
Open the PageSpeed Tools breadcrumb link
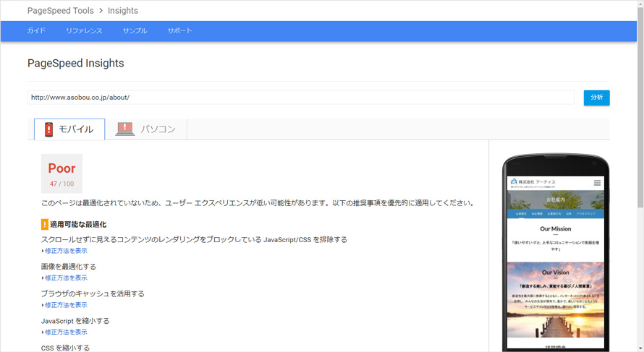[x=60, y=11]
